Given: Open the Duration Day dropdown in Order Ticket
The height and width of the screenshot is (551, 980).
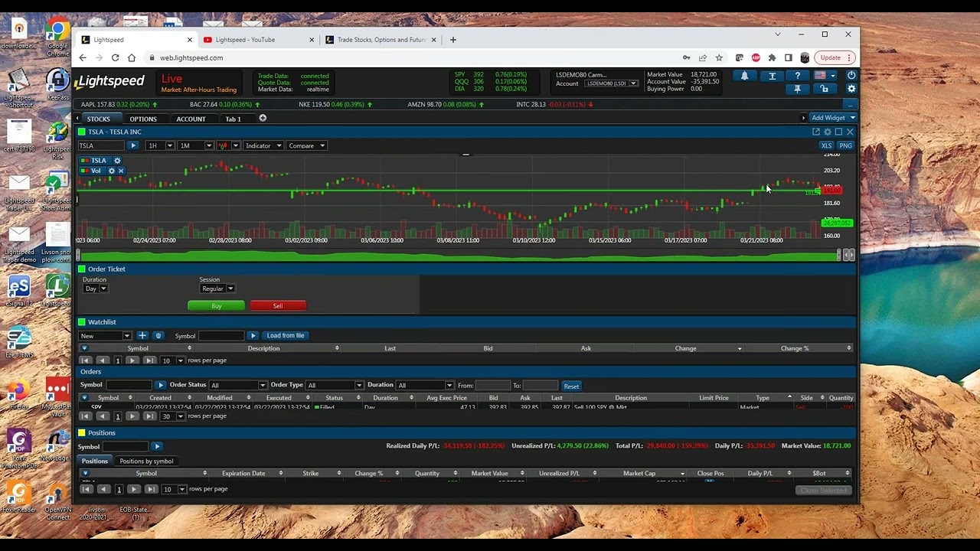Looking at the screenshot, I should 96,289.
